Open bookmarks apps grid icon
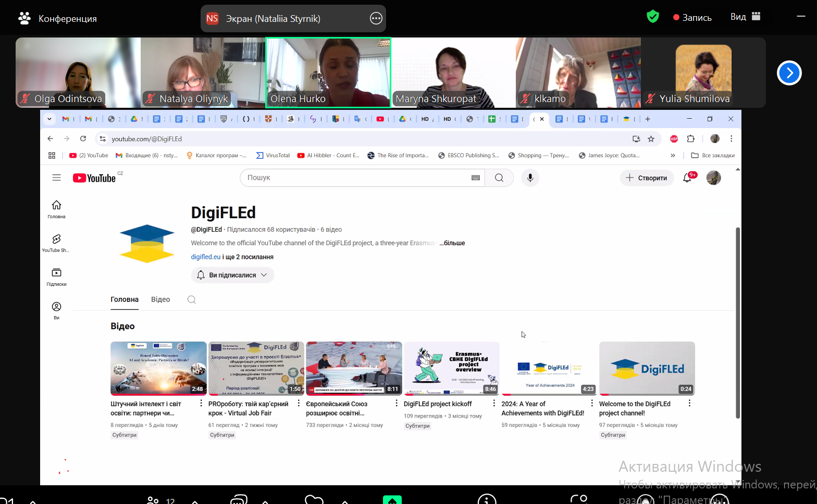Screen dimensions: 817x504 [x=52, y=155]
